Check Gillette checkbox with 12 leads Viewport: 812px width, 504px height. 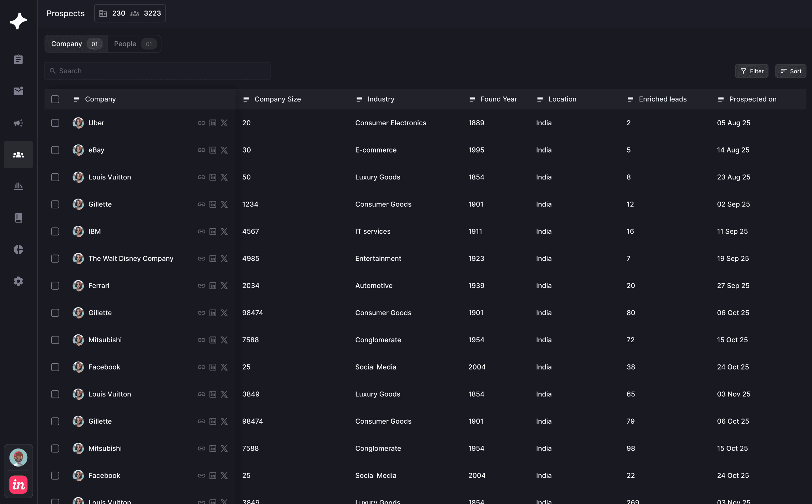click(55, 204)
